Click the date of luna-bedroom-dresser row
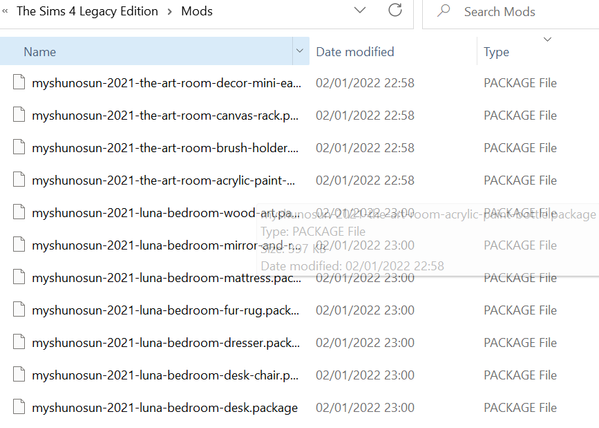This screenshot has height=428, width=599. (365, 343)
